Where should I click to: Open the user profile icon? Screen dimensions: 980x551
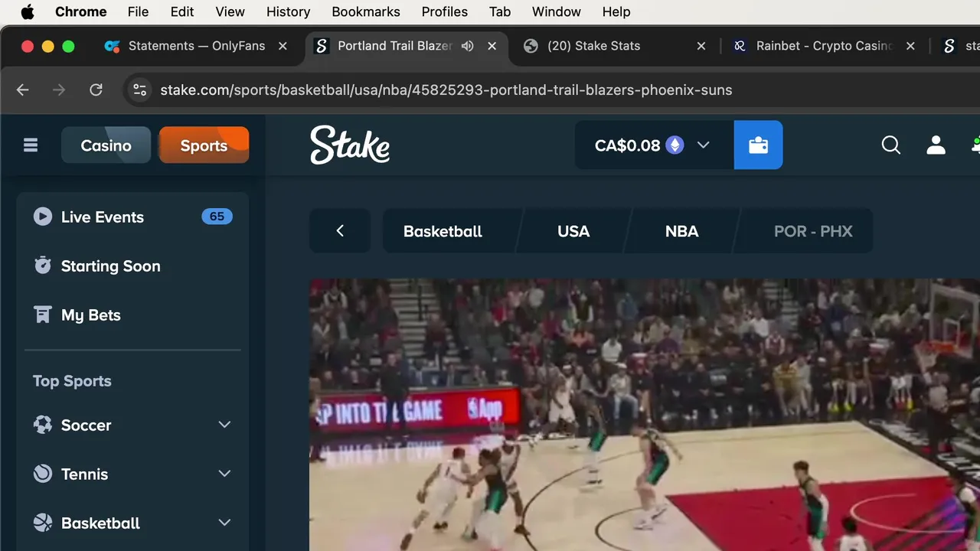[936, 145]
